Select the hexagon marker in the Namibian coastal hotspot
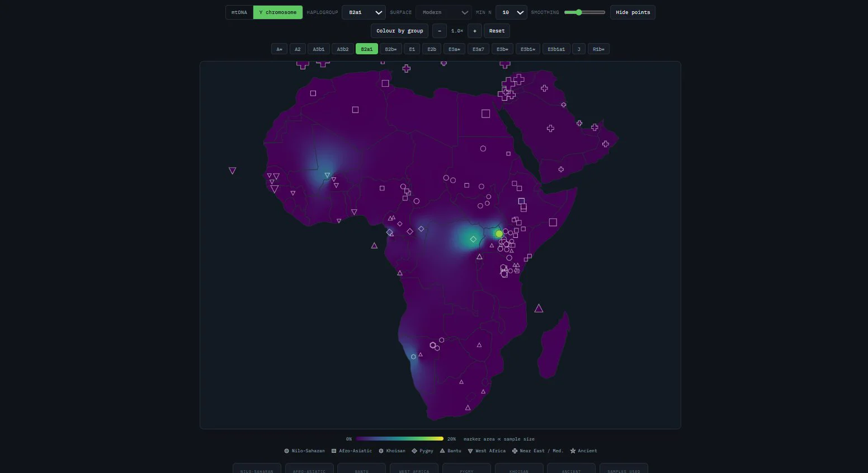The image size is (868, 473). click(x=413, y=357)
